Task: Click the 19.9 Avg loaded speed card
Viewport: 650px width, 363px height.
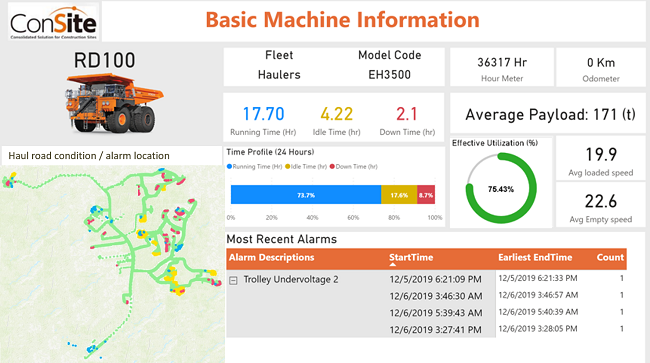Action: [x=601, y=159]
